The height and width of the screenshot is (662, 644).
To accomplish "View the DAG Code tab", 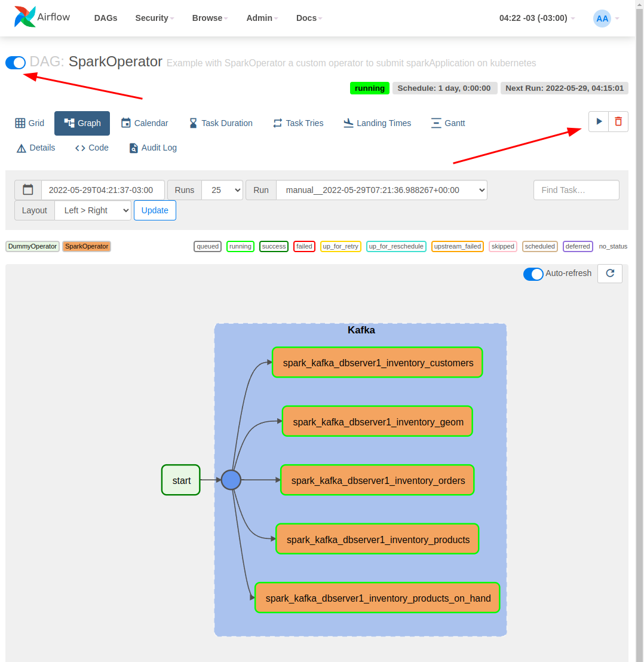I will coord(91,148).
